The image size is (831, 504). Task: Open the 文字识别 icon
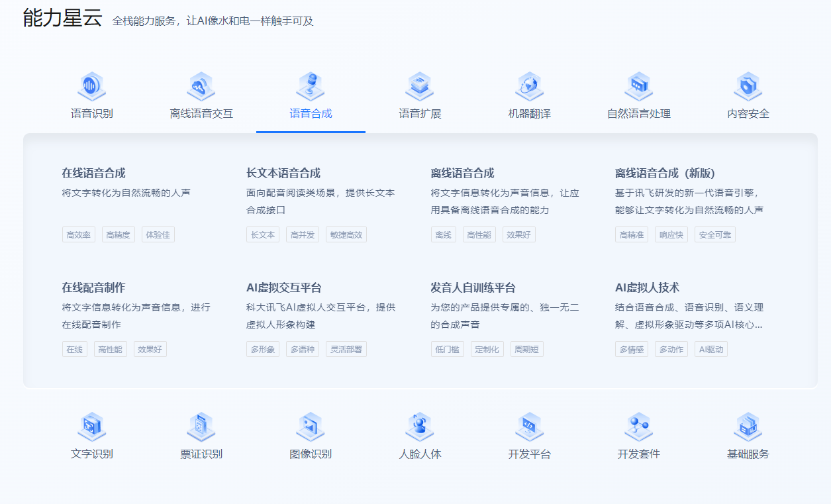[91, 427]
